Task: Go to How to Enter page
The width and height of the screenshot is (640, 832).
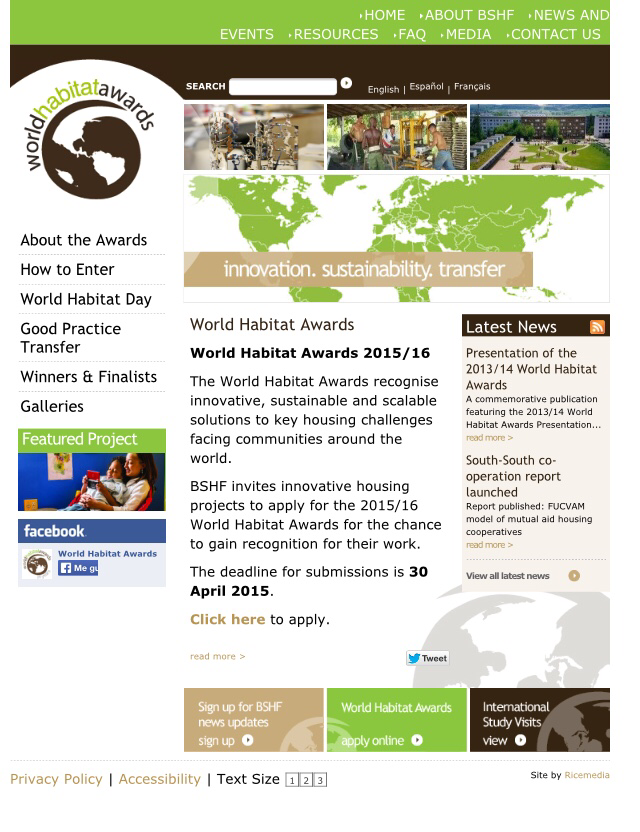Action: point(67,270)
